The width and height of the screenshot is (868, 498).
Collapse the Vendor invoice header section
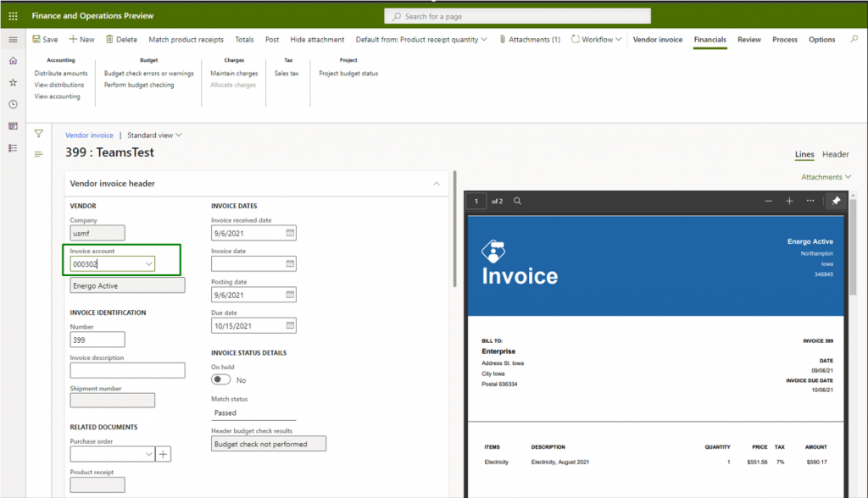(x=437, y=183)
